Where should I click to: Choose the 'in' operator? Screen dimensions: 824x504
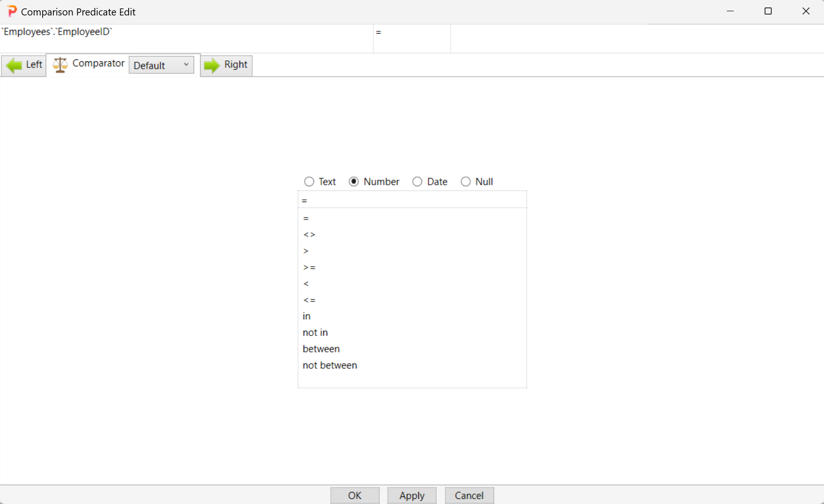(412, 316)
